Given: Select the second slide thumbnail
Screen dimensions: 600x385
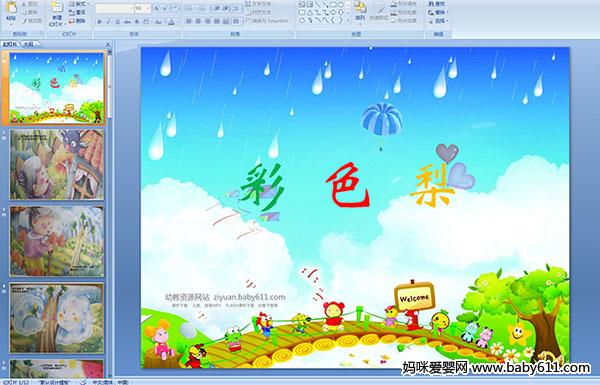Looking at the screenshot, I should tap(57, 165).
